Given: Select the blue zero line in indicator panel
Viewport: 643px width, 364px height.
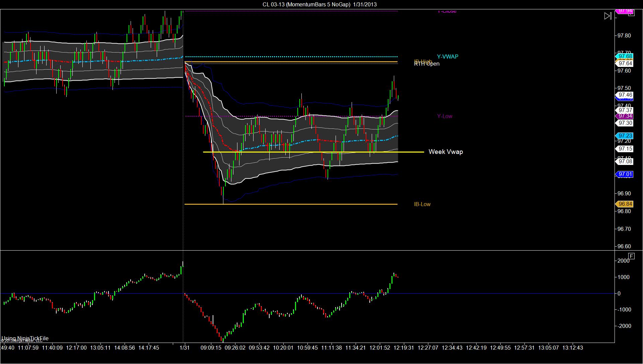Looking at the screenshot, I should [x=307, y=294].
